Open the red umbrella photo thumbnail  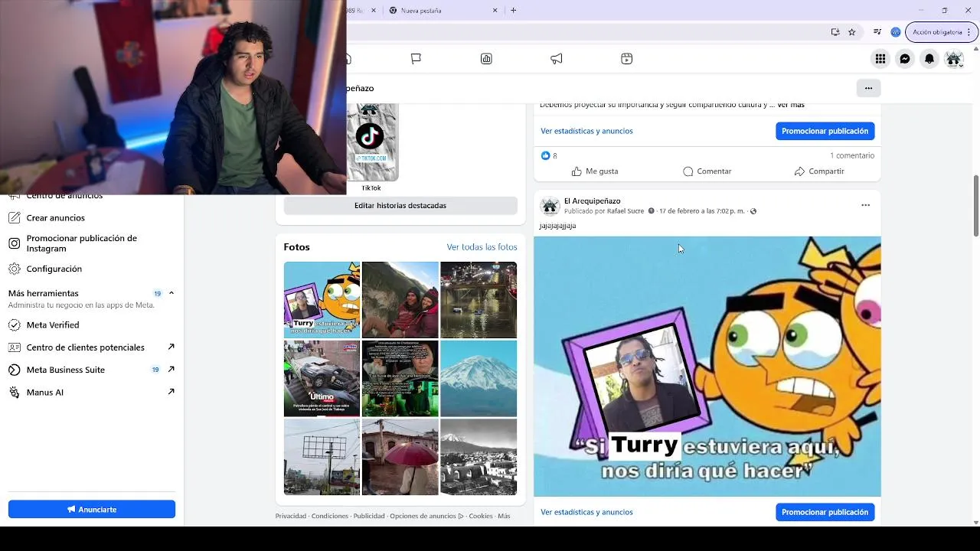pos(400,456)
